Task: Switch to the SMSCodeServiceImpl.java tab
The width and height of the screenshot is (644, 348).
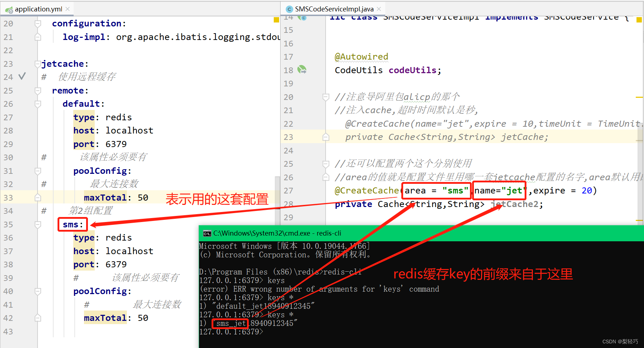Action: 332,9
